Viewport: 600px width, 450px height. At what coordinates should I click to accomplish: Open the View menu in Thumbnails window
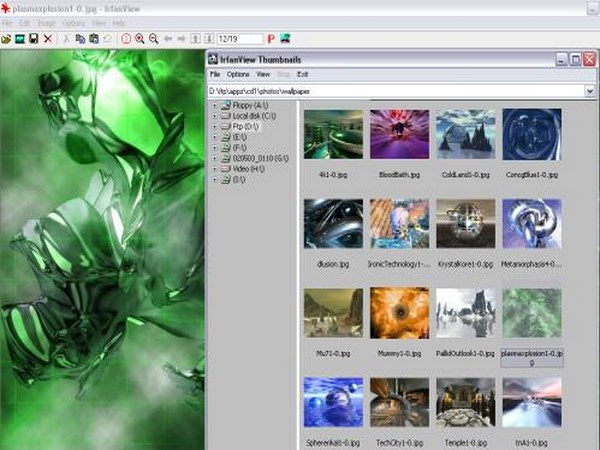tap(263, 74)
